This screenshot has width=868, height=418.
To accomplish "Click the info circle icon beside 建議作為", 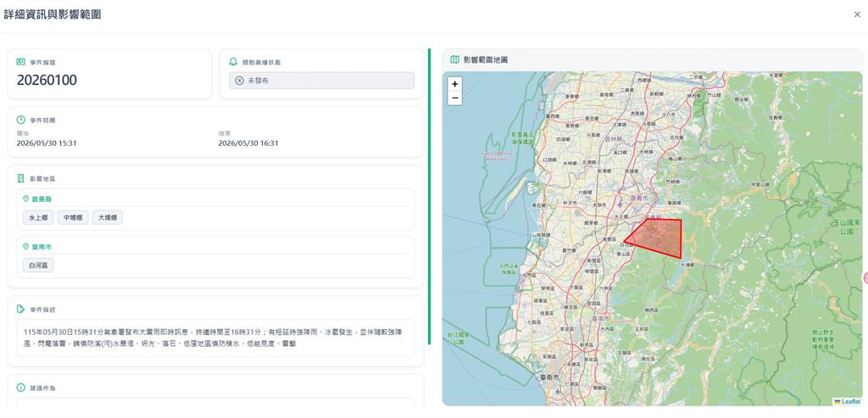I will [21, 387].
